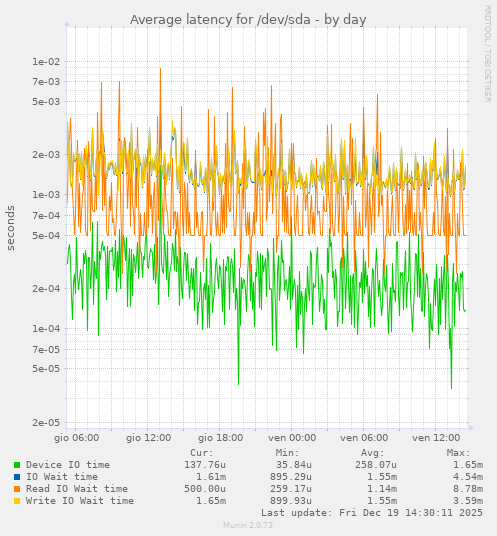497x536 pixels.
Task: Select the 'IO Wait time' legend label
Action: 62,477
